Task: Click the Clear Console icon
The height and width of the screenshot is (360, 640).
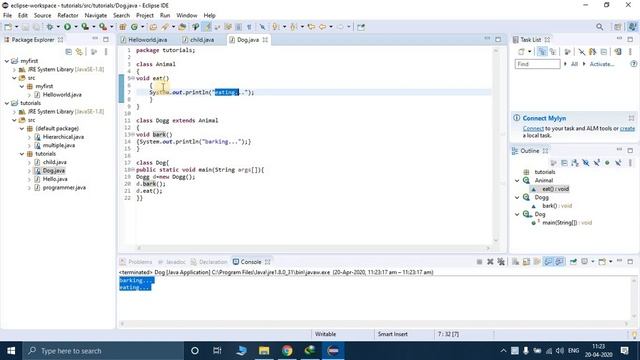Action: [516, 262]
